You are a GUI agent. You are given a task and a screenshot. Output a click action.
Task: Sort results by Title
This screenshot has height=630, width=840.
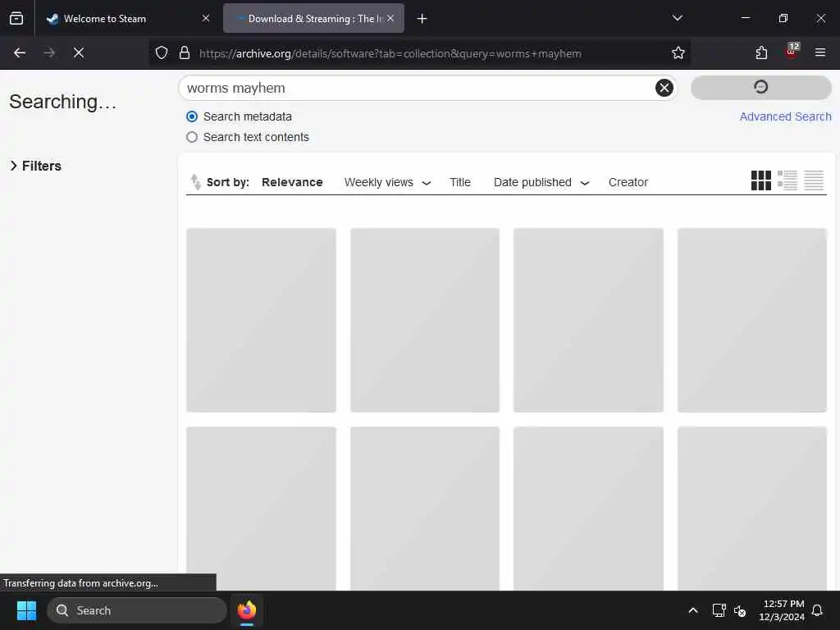pyautogui.click(x=459, y=182)
